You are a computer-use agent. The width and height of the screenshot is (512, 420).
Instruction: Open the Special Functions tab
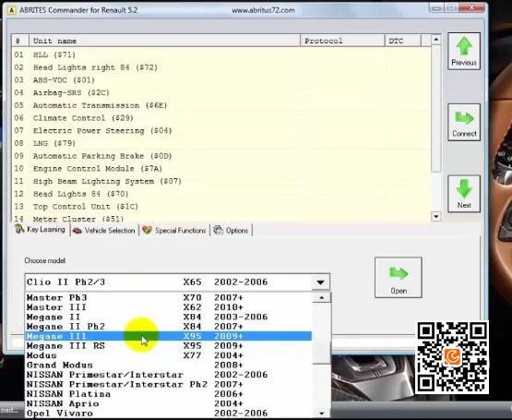tap(174, 231)
